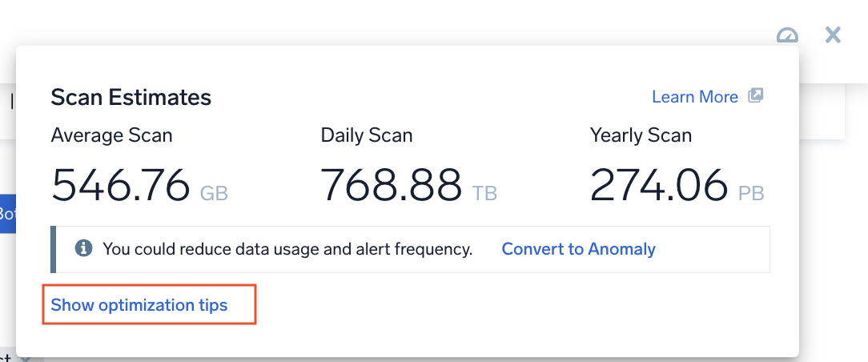Screen dimensions: 868x362
Task: Click Convert to Anomaly
Action: 578,249
